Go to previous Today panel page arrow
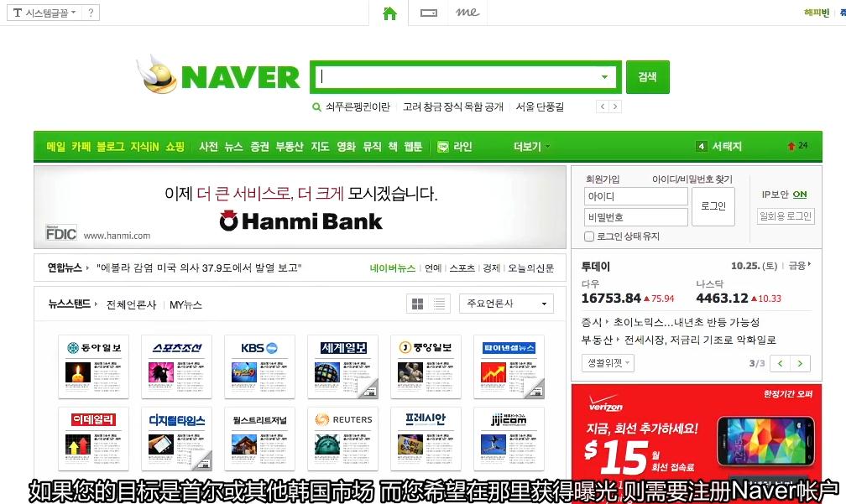Image resolution: width=846 pixels, height=504 pixels. (781, 363)
